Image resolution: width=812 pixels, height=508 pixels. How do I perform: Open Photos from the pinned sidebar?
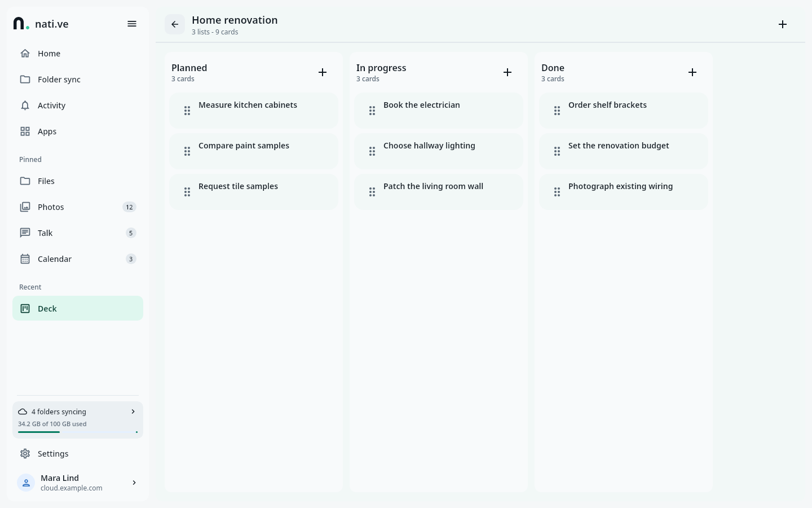click(78, 207)
